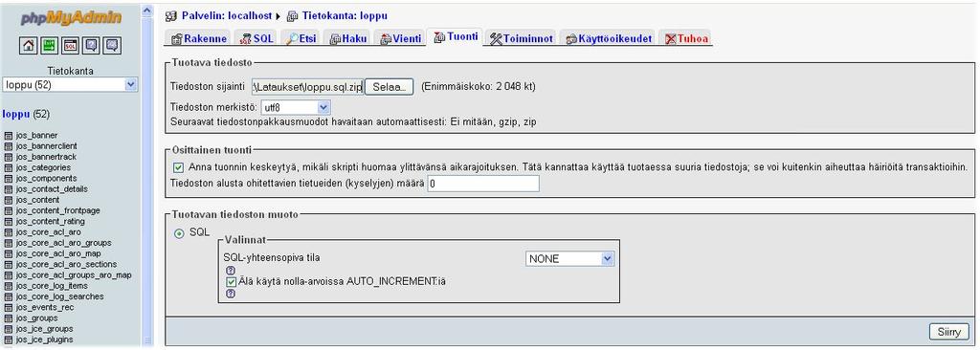This screenshot has height=350, width=980.
Task: Click browse icon next to jos_events_rec
Action: (8, 308)
